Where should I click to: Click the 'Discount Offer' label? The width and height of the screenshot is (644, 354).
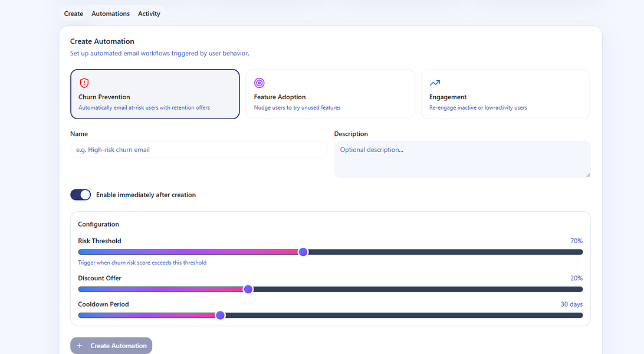[x=100, y=278]
